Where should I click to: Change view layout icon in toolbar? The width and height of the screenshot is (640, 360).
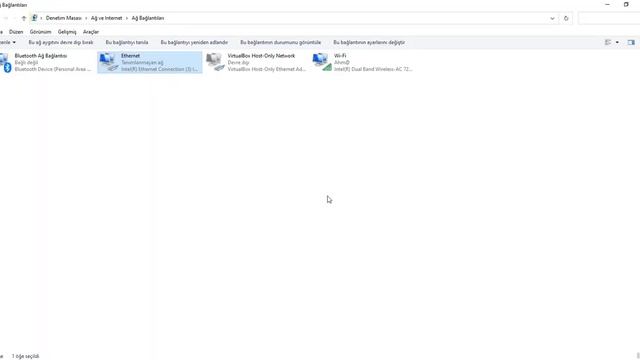tap(608, 42)
